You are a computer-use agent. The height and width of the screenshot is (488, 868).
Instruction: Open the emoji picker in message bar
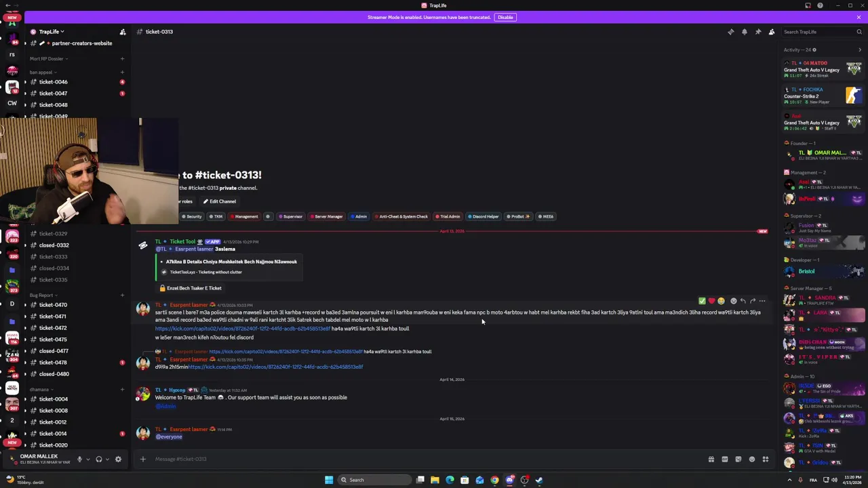[751, 460]
